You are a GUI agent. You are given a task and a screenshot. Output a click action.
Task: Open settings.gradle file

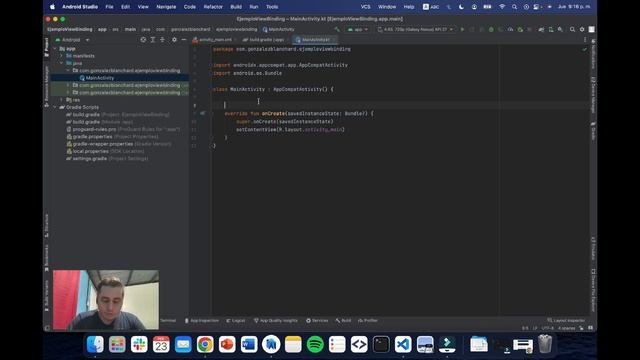click(107, 159)
